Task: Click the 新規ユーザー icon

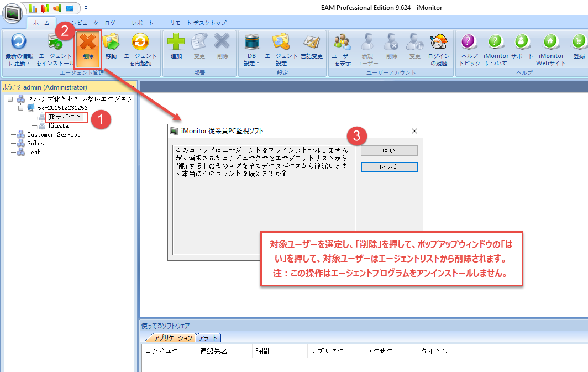Action: [x=367, y=50]
